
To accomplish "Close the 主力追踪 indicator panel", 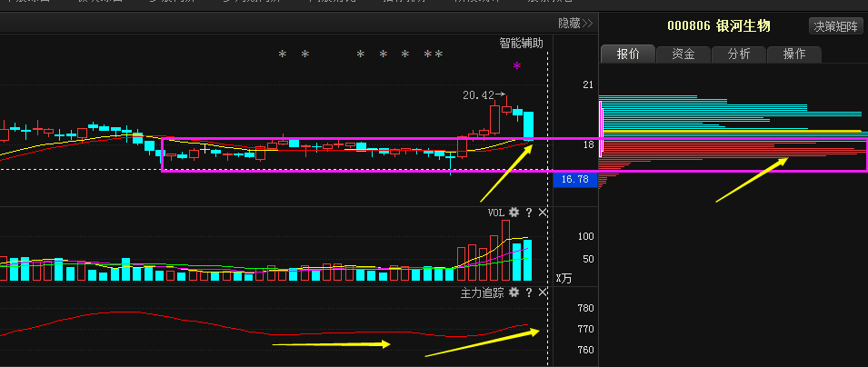I will tap(543, 293).
